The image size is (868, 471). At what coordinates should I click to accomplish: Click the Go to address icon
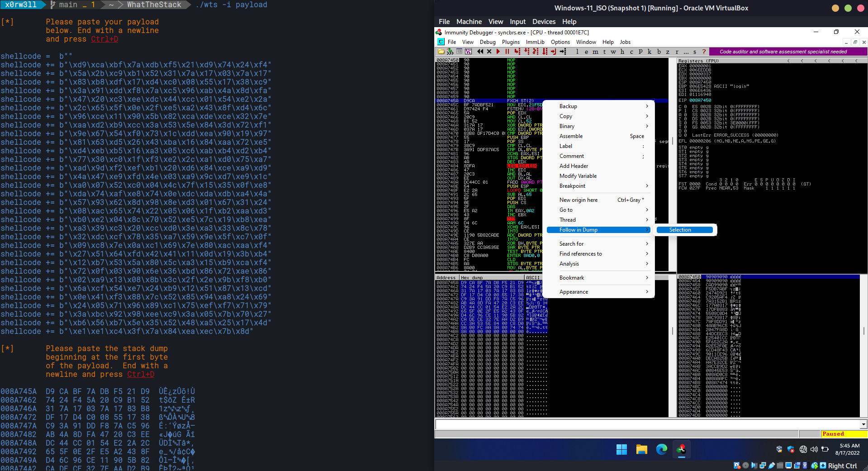pos(563,52)
